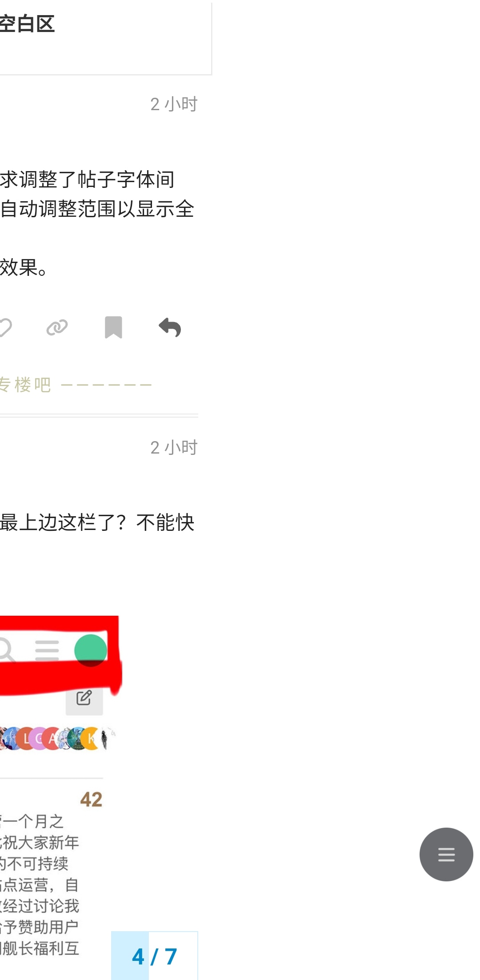Tap the green avatar circle inside red box
Image resolution: width=480 pixels, height=980 pixels.
coord(91,650)
